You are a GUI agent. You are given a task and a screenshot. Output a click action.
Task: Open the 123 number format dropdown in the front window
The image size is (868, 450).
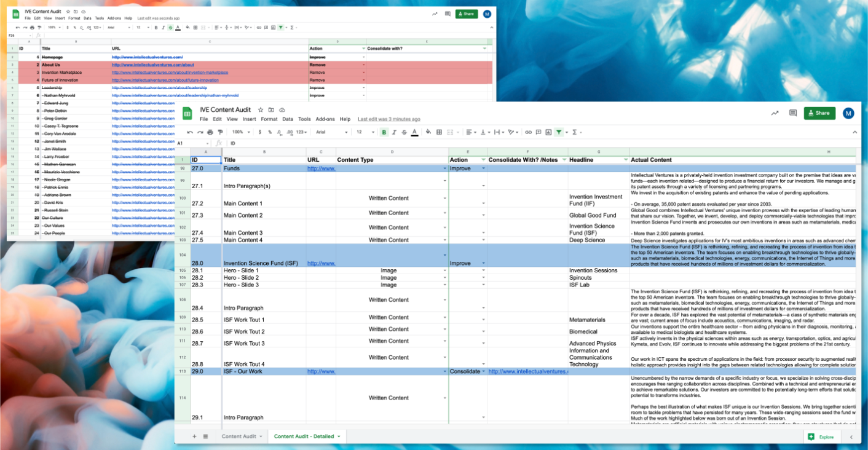(x=302, y=132)
